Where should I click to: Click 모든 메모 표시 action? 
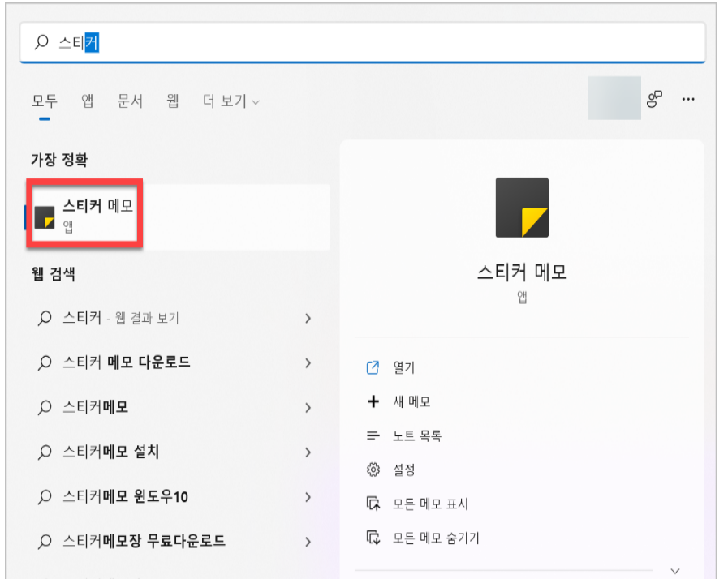pyautogui.click(x=430, y=504)
